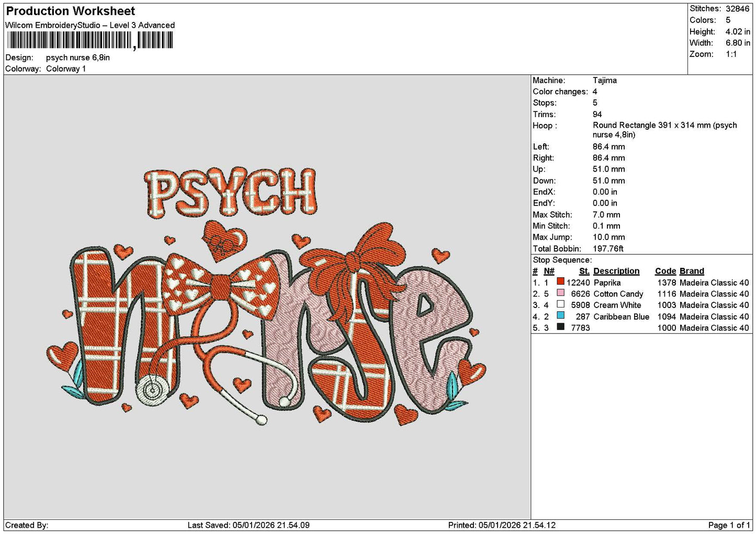Click the Caribbean Blue color swatch

pos(560,316)
